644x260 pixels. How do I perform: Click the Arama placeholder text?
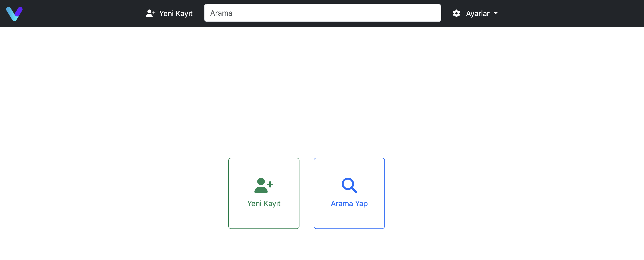click(221, 13)
